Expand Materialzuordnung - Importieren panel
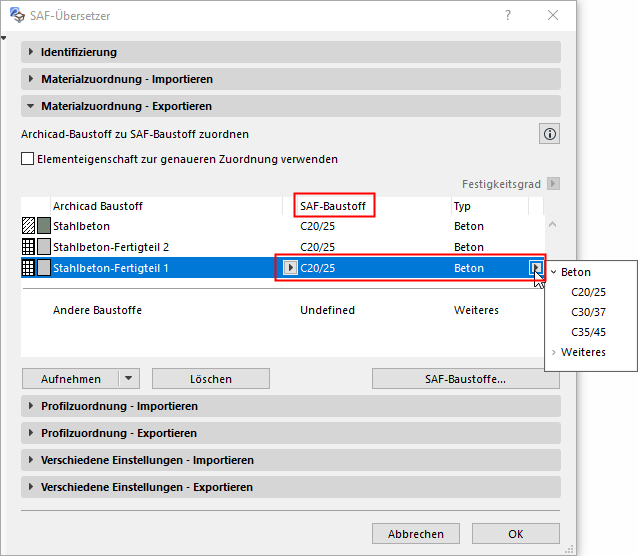Image resolution: width=638 pixels, height=556 pixels. tap(291, 79)
